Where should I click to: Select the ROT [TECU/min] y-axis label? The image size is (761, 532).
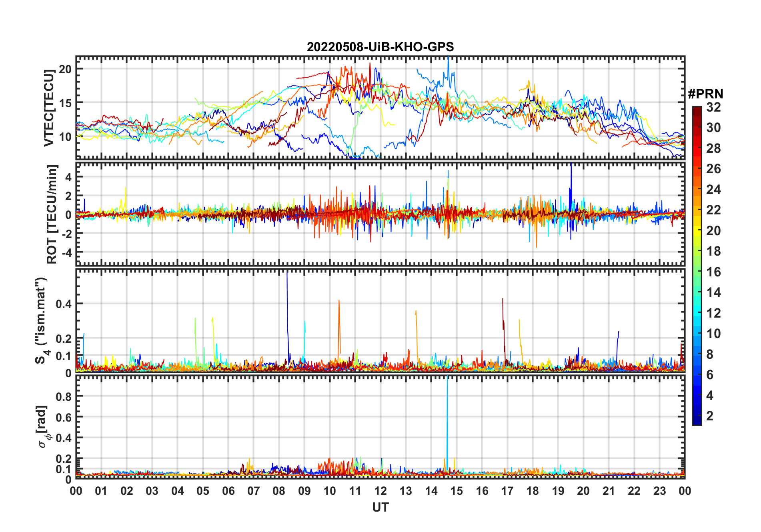tap(52, 214)
